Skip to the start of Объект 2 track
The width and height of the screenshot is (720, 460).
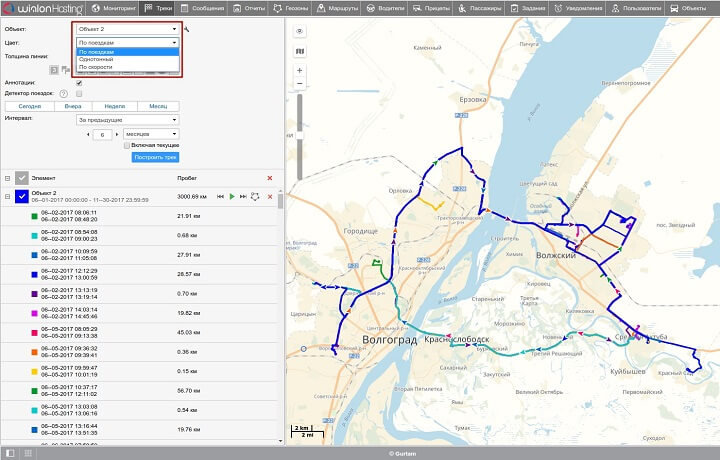221,197
